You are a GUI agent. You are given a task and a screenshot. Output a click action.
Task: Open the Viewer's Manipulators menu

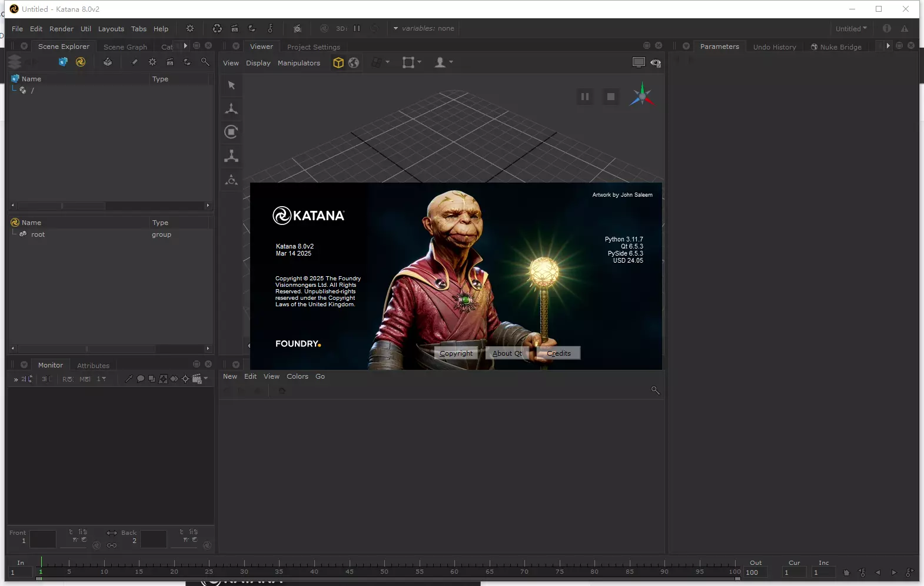(299, 63)
